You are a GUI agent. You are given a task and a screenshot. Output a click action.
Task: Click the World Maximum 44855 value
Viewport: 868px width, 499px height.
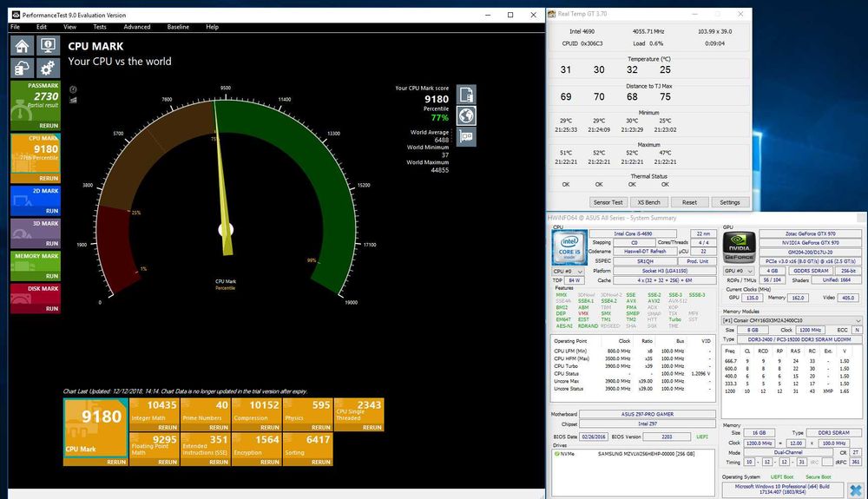click(439, 170)
